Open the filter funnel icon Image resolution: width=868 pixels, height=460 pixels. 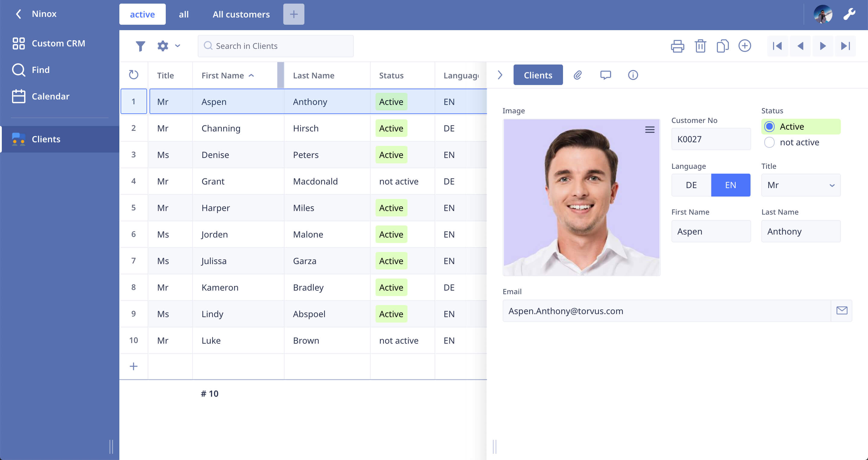point(140,46)
